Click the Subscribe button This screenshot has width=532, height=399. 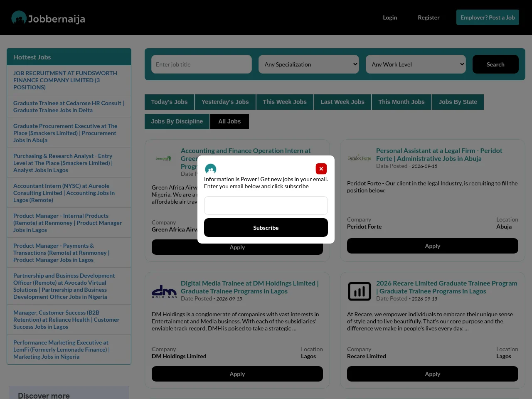point(266,228)
